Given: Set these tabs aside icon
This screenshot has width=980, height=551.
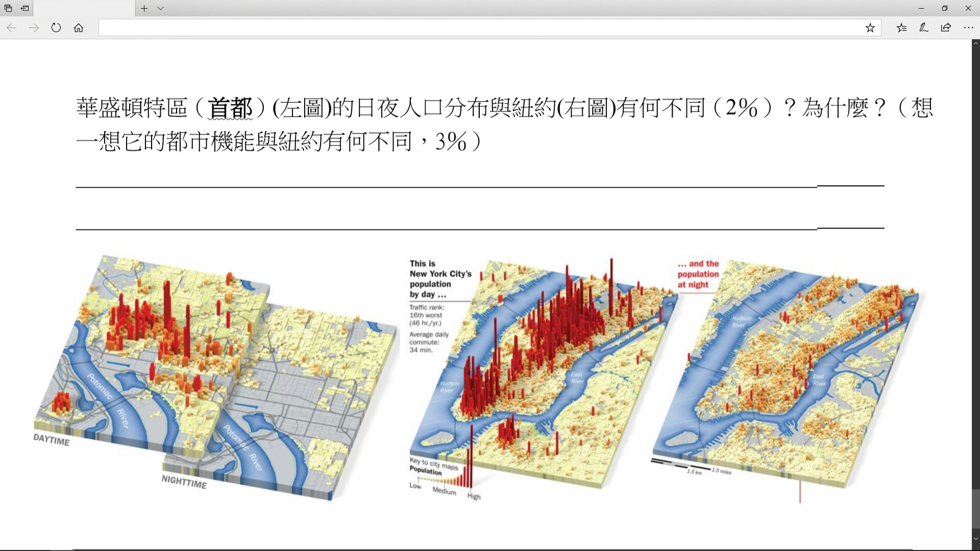Looking at the screenshot, I should pyautogui.click(x=24, y=8).
